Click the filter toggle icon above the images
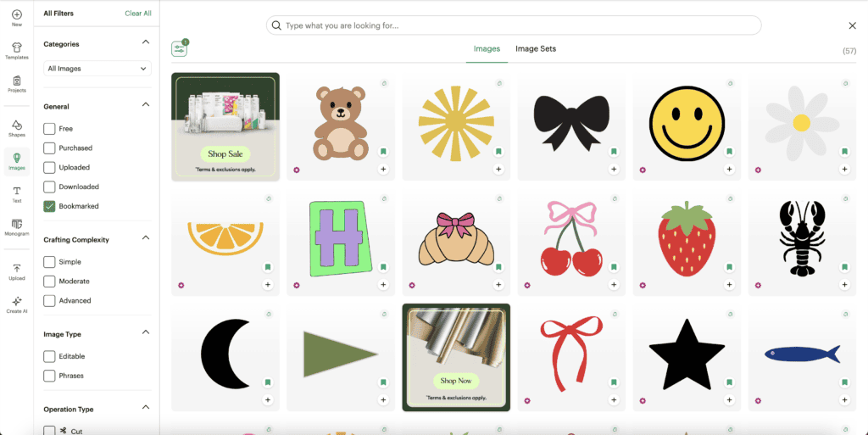 [x=179, y=49]
